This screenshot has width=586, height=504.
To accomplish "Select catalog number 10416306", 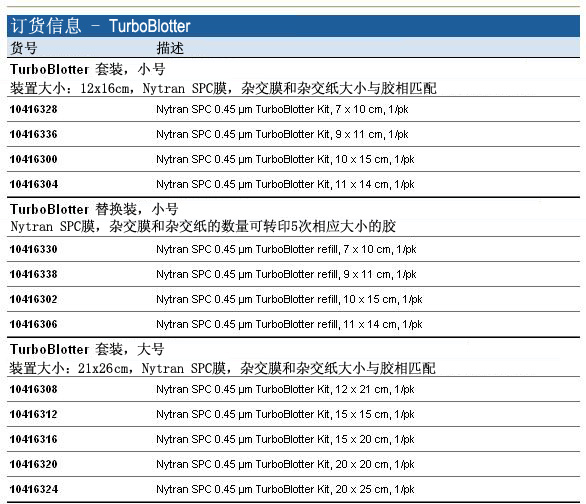I will 33,324.
